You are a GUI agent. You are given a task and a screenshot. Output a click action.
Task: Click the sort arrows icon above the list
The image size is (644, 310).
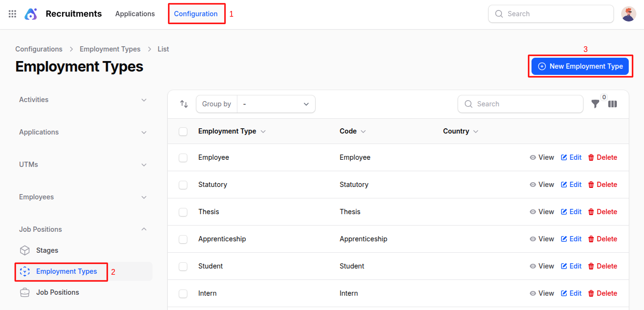pos(184,103)
